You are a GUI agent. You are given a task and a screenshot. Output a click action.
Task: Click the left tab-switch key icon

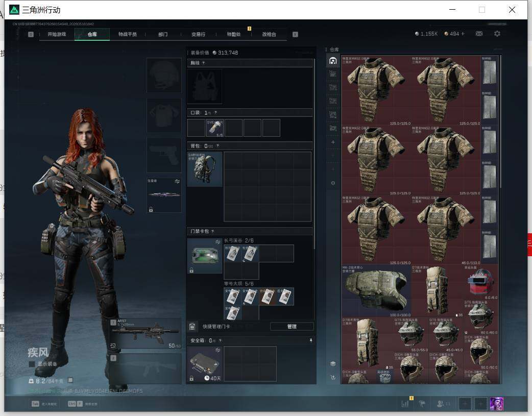31,34
